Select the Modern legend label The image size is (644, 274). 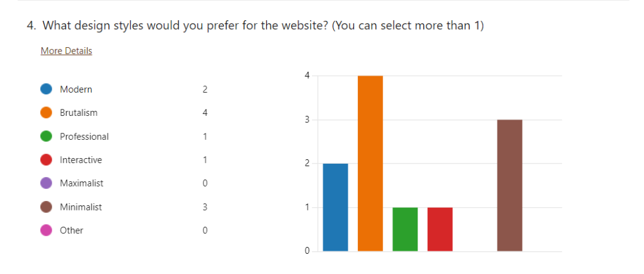75,89
